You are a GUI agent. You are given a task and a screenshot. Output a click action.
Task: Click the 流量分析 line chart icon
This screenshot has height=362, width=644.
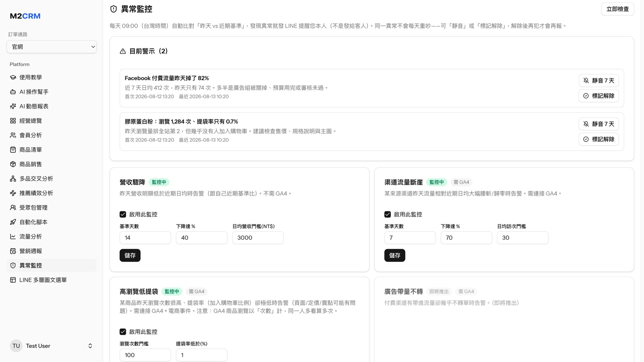[13, 237]
